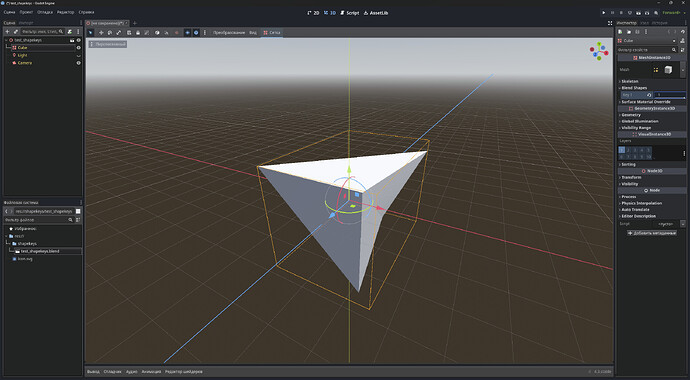The image size is (690, 380).
Task: Stop the running project
Action: point(621,13)
